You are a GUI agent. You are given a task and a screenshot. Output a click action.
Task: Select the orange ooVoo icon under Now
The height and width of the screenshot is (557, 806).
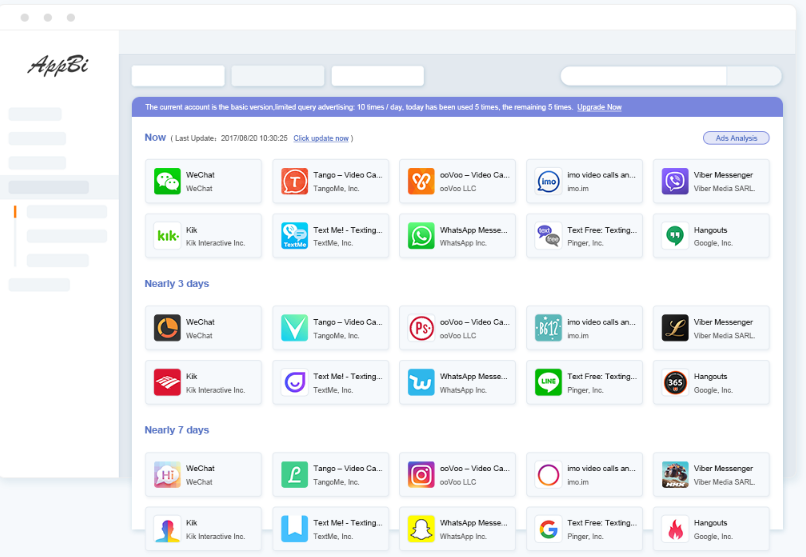click(x=421, y=181)
